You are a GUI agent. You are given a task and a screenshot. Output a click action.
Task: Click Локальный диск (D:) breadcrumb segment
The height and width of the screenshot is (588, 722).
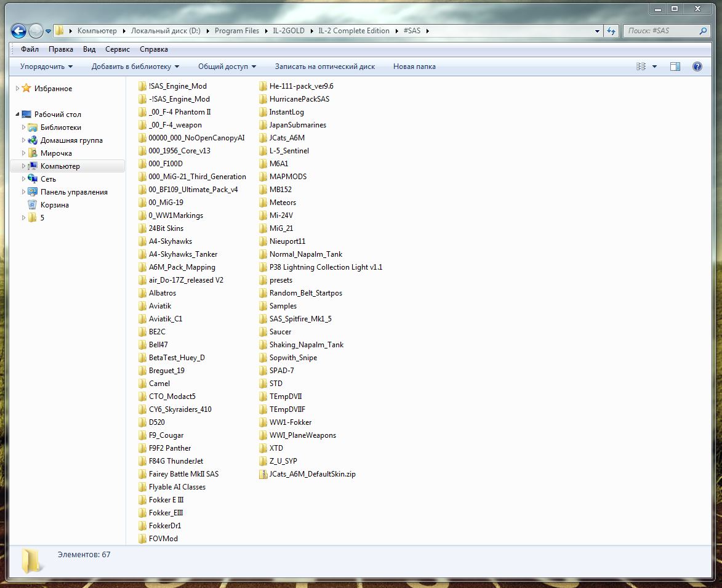pyautogui.click(x=166, y=31)
